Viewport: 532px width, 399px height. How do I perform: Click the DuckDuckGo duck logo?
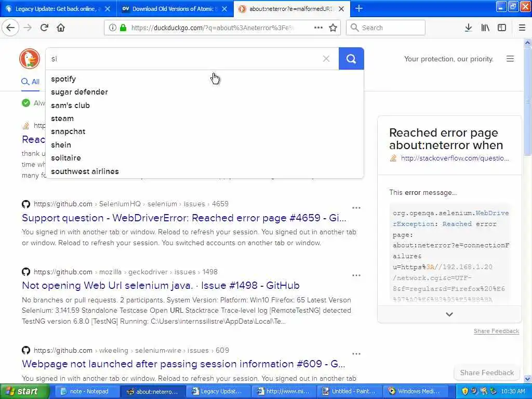[30, 59]
